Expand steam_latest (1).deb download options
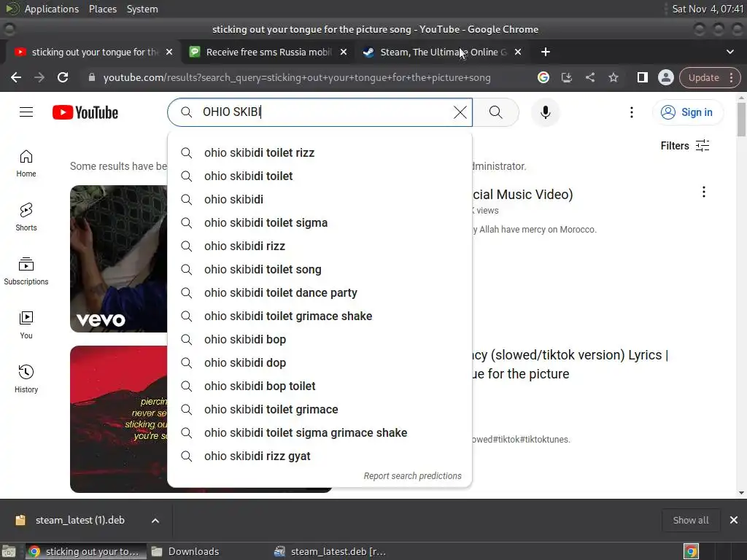 pyautogui.click(x=155, y=521)
